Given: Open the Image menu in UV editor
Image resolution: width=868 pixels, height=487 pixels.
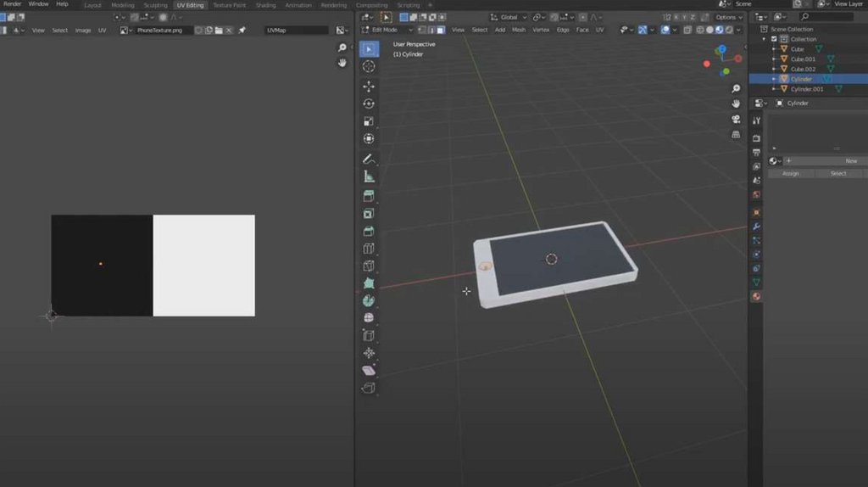Looking at the screenshot, I should pos(83,30).
